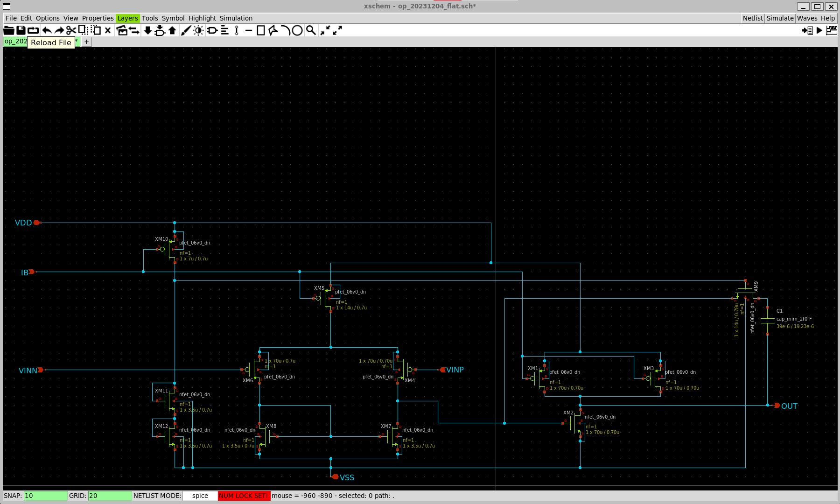Viewport: 840px width, 504px height.
Task: Click the IB pin label
Action: (24, 273)
